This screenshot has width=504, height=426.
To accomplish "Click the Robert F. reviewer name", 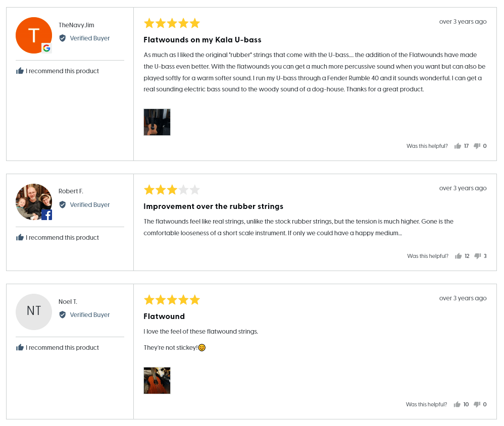I will coord(71,191).
